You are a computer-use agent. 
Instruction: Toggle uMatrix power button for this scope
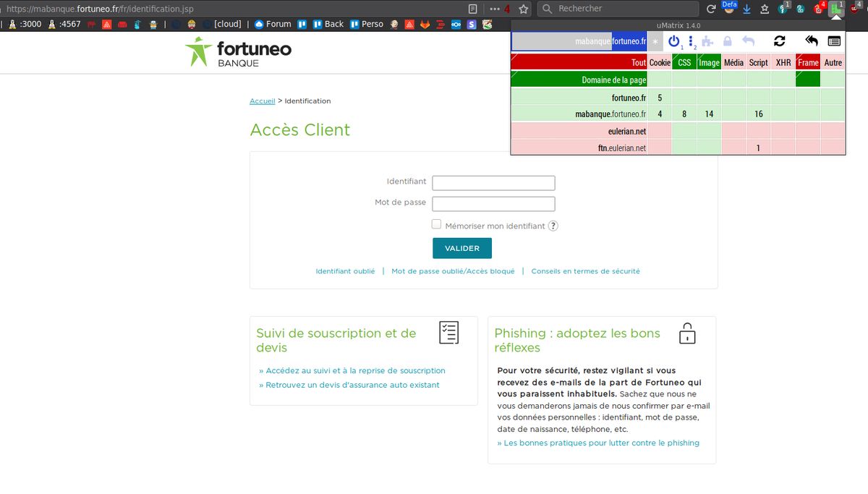point(673,41)
